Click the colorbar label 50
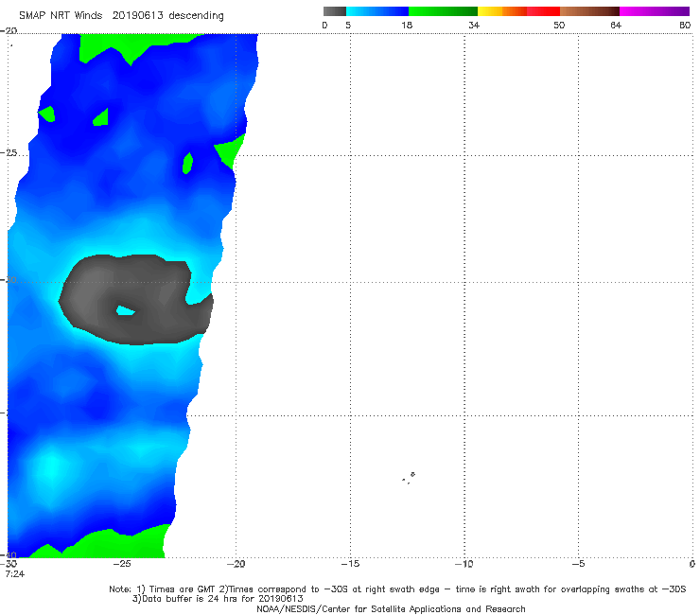Image resolution: width=700 pixels, height=615 pixels. tap(559, 25)
